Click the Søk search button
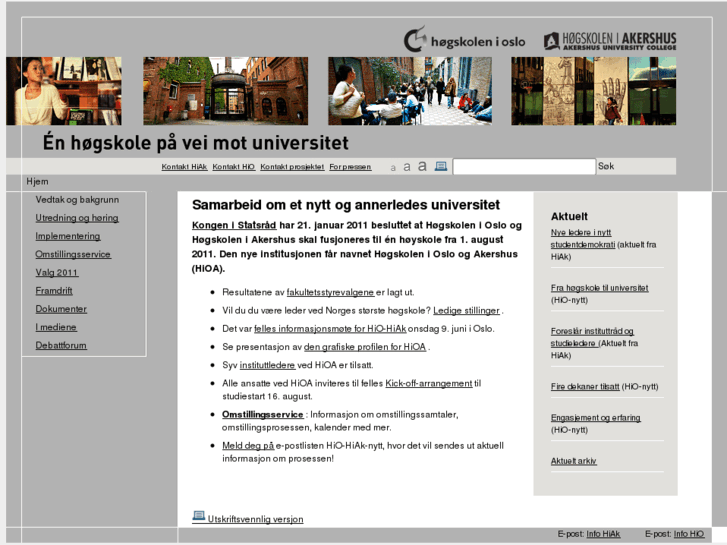The image size is (727, 545). [x=606, y=166]
